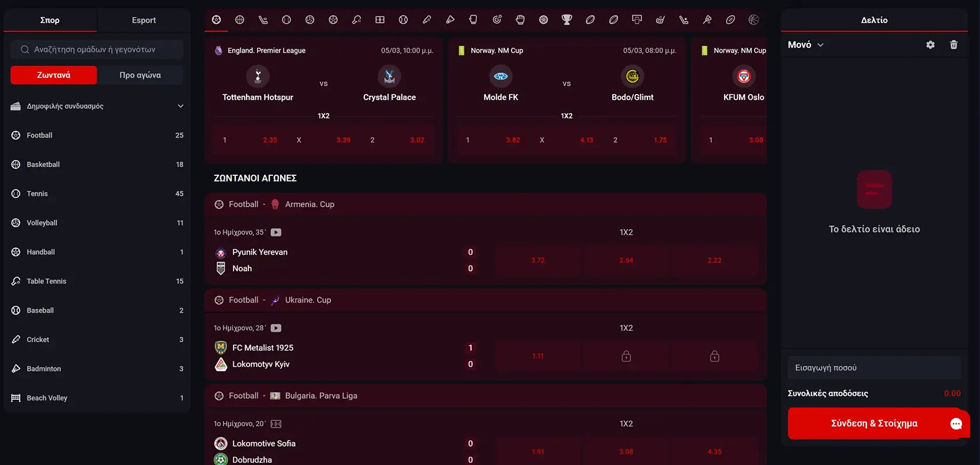This screenshot has height=465, width=980.
Task: Bet on Molde–Bodo/Glimt draw at 4.13
Action: point(567,140)
